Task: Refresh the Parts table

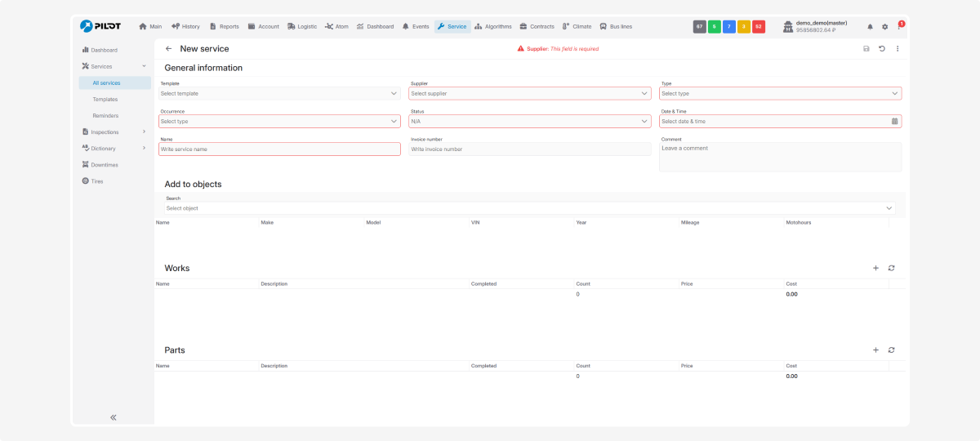Action: (892, 350)
